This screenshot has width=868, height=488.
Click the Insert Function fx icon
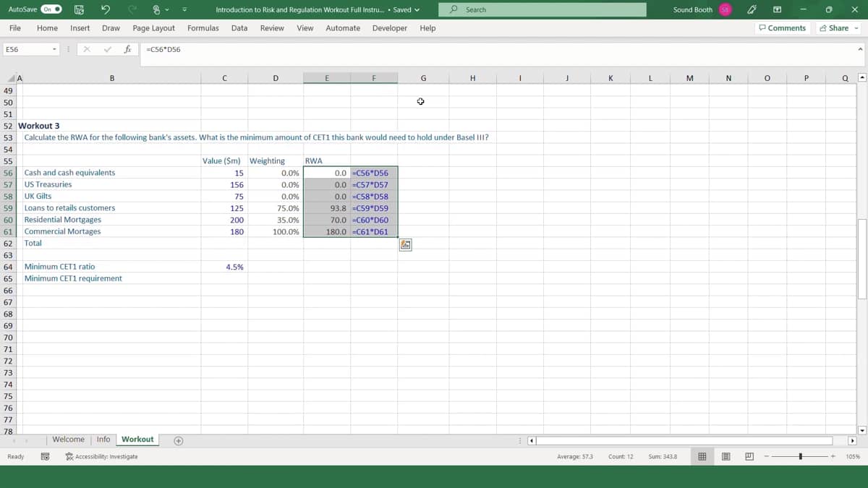[x=128, y=50]
